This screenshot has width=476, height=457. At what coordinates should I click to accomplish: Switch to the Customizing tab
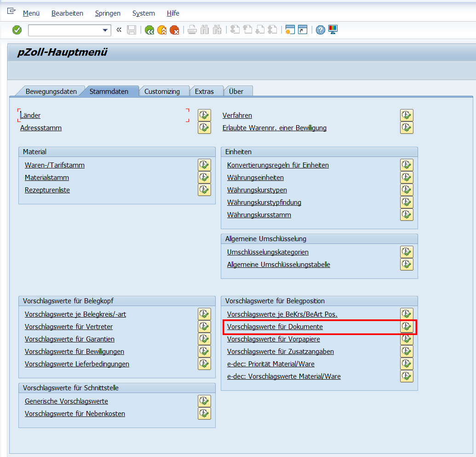[x=162, y=91]
